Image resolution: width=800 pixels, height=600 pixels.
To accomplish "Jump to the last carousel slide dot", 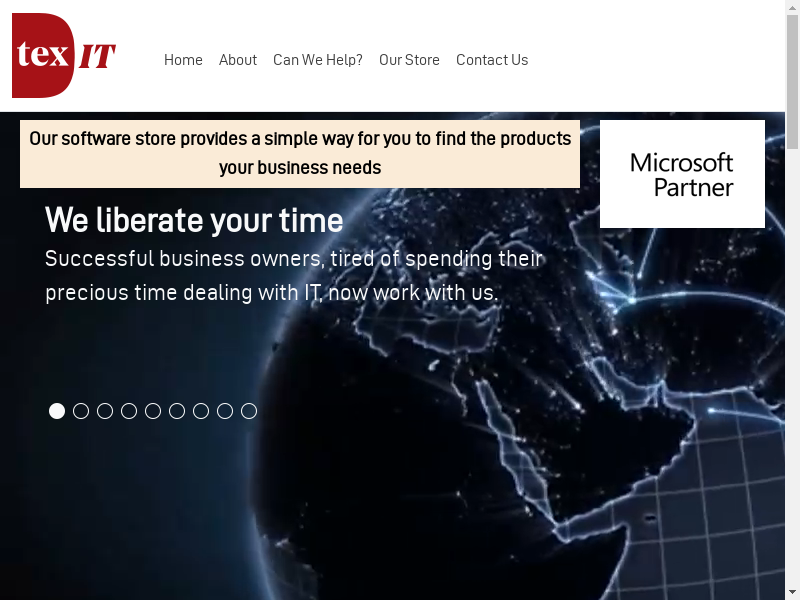I will [249, 411].
